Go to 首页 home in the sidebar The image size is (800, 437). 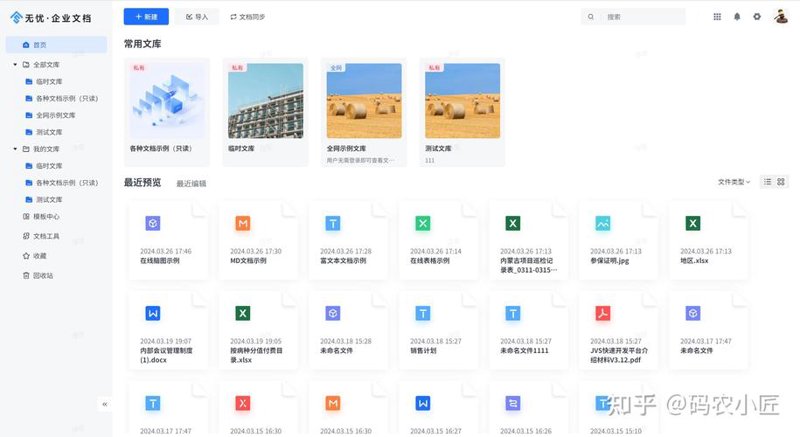point(56,45)
